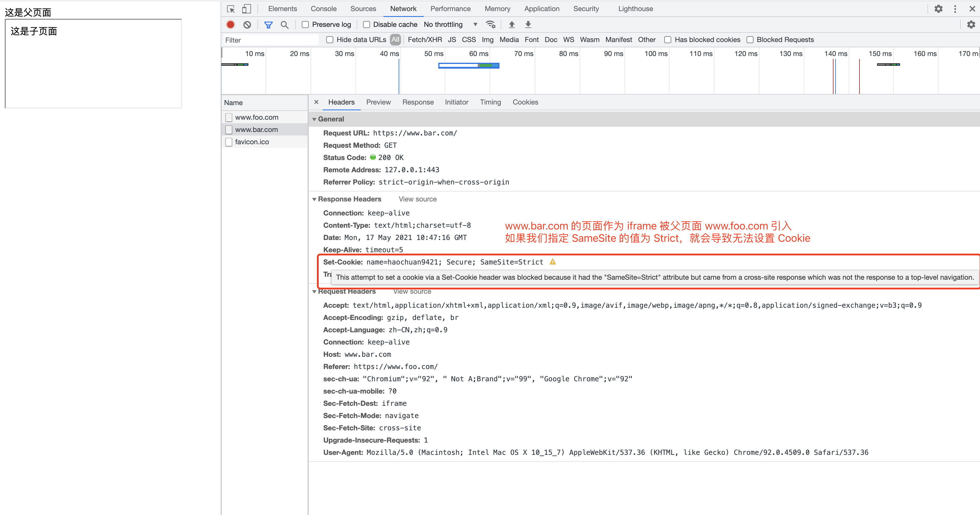Open the Performance tab

[x=450, y=9]
